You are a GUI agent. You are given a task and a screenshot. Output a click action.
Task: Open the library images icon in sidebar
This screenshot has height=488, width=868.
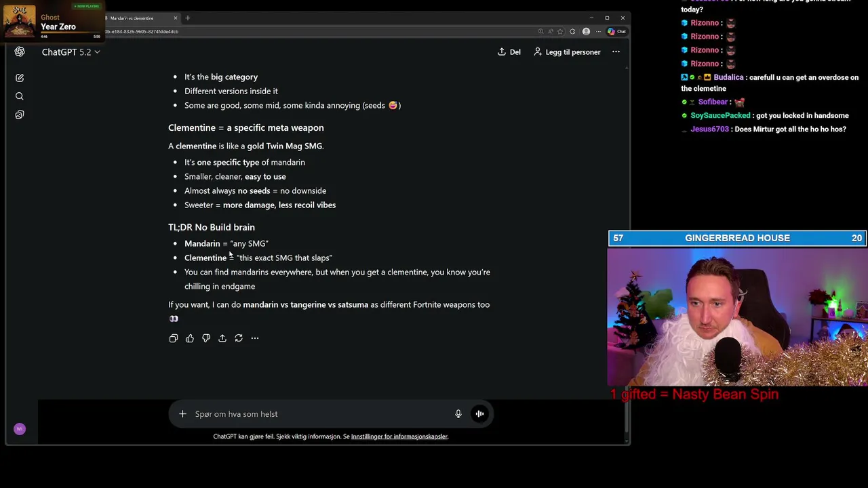click(x=20, y=115)
